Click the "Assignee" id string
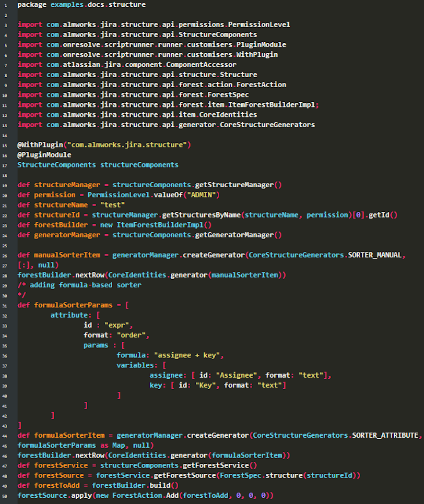This screenshot has height=504, width=424. click(237, 376)
